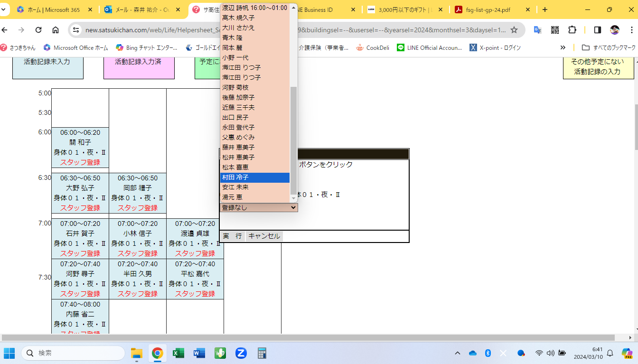Open the 登録なし dropdown box
The image size is (638, 364).
coord(259,207)
